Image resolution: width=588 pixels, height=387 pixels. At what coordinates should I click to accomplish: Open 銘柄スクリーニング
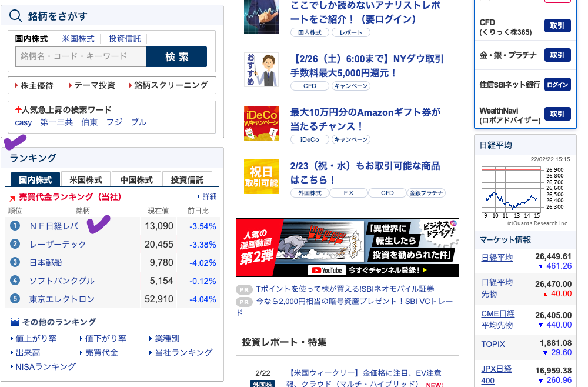pos(171,85)
